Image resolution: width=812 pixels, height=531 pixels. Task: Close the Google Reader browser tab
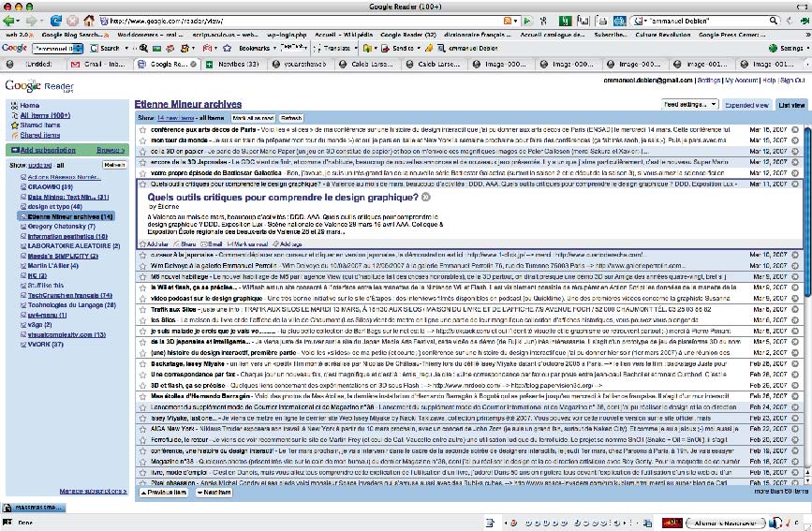(x=193, y=65)
